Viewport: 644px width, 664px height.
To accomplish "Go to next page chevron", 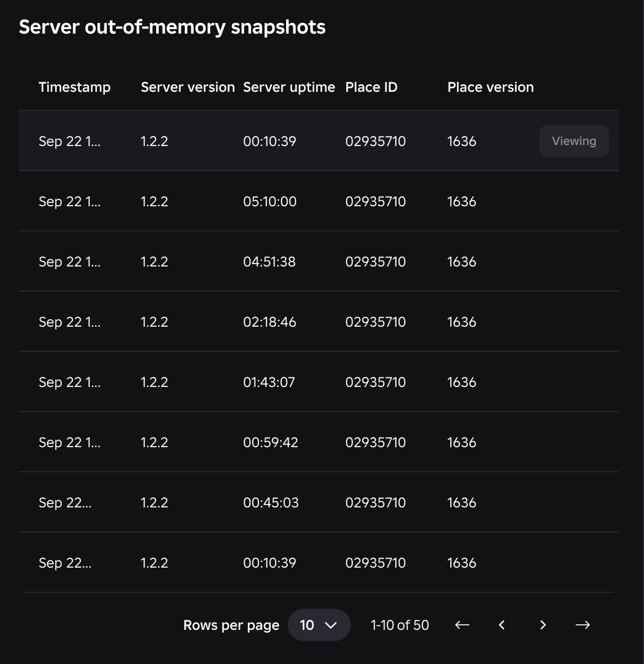I will point(543,625).
